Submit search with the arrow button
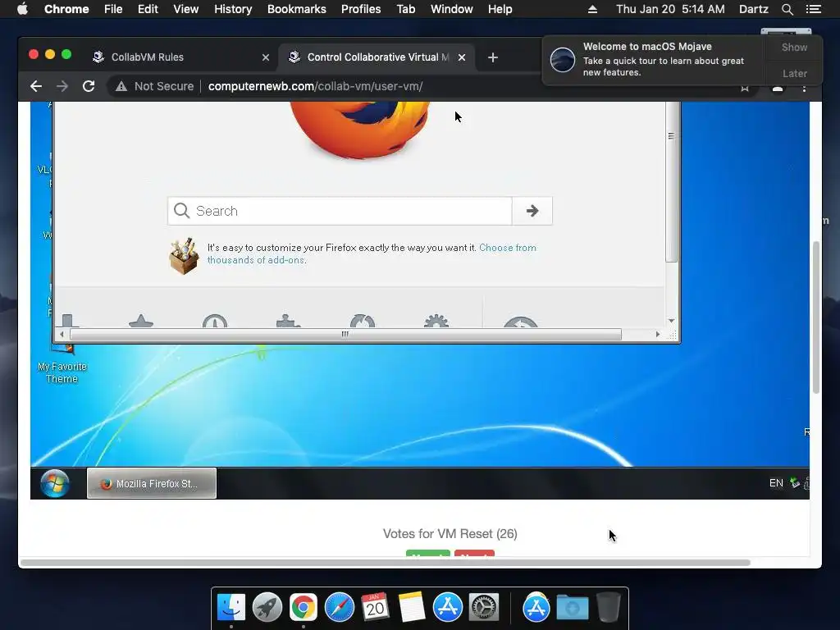Screen dimensions: 840x630 click(x=532, y=211)
